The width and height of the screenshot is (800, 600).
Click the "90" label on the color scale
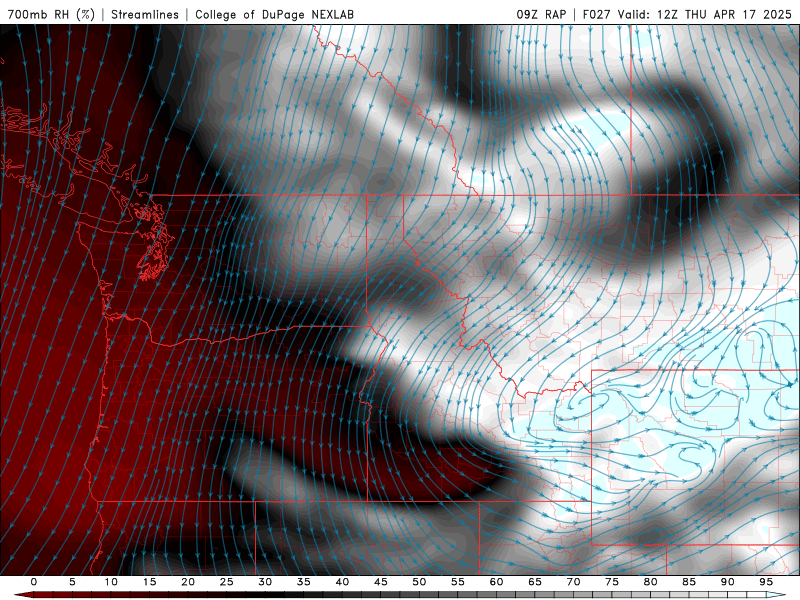(x=727, y=582)
